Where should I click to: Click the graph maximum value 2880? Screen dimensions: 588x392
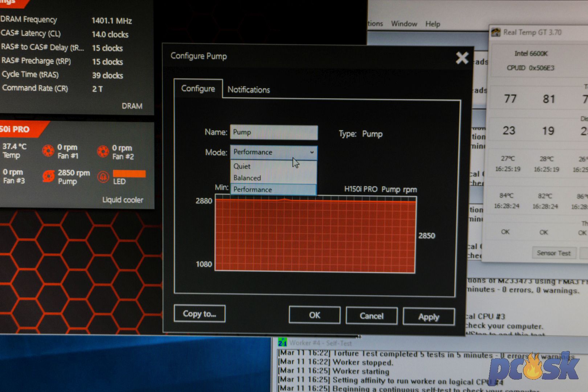click(204, 201)
